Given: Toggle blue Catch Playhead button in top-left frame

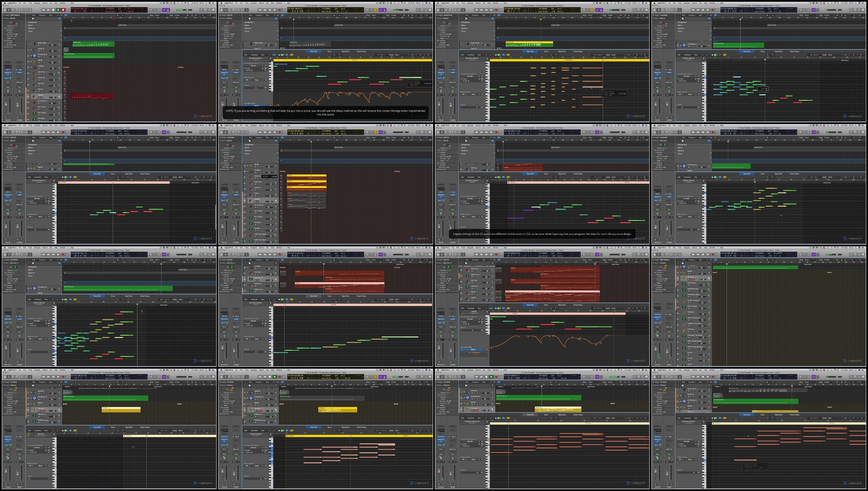Looking at the screenshot, I should point(66,15).
